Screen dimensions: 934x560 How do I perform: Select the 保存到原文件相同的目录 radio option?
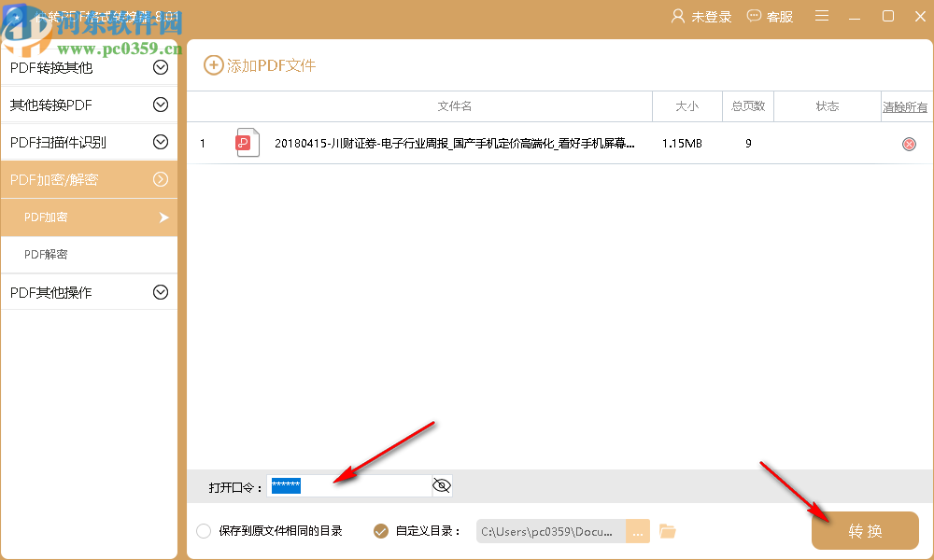click(x=203, y=530)
